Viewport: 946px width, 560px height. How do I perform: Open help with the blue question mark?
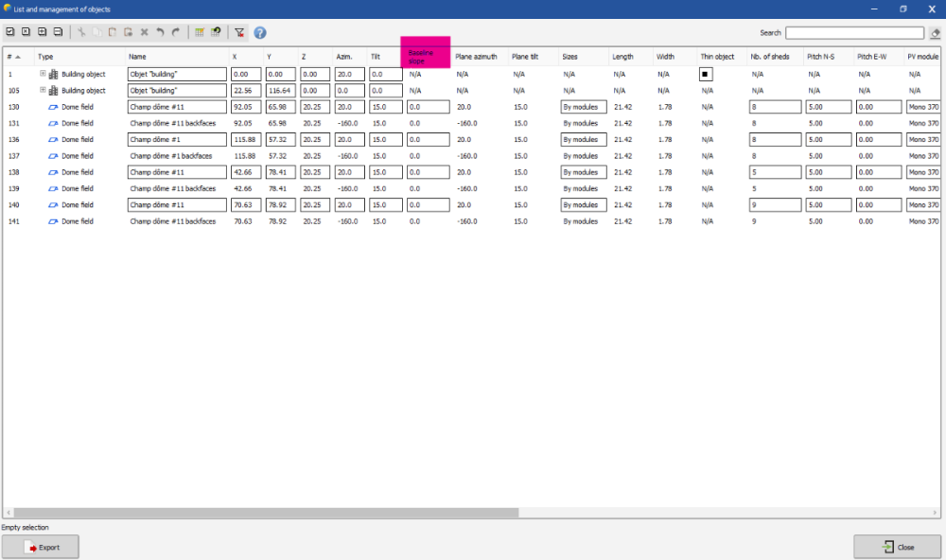pyautogui.click(x=260, y=32)
